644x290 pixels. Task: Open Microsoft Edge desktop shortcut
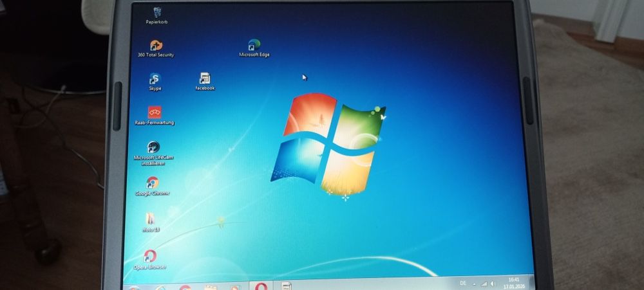(254, 48)
